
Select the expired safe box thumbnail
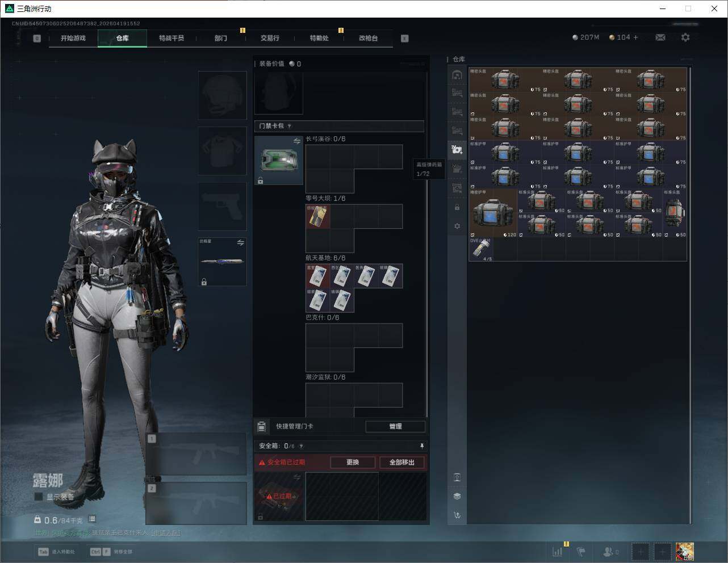click(279, 496)
